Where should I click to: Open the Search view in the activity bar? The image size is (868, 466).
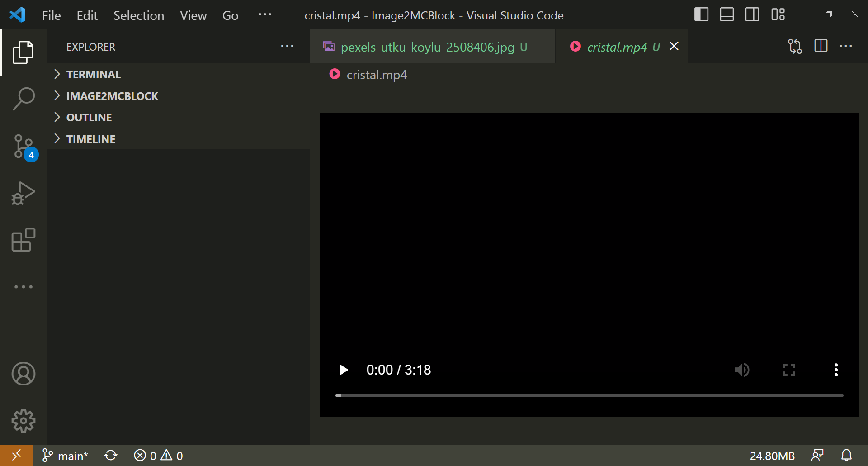click(23, 99)
